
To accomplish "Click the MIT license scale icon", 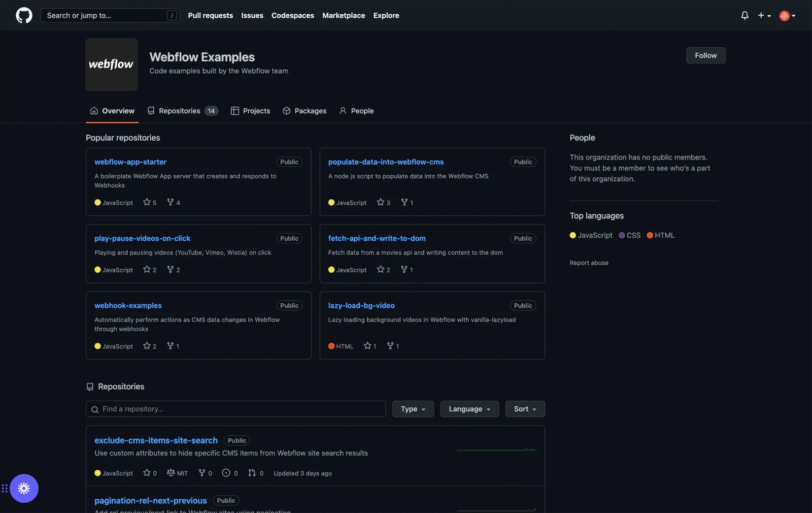I will (x=171, y=473).
